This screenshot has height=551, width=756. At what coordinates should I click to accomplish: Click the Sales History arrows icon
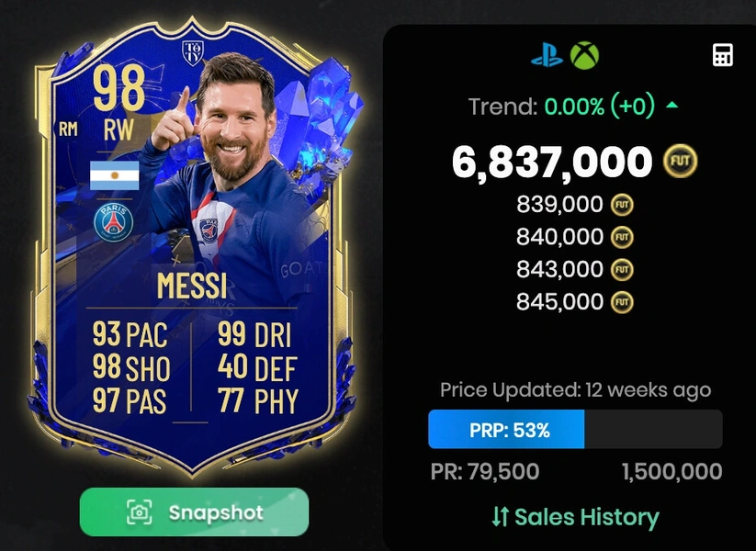click(x=500, y=517)
